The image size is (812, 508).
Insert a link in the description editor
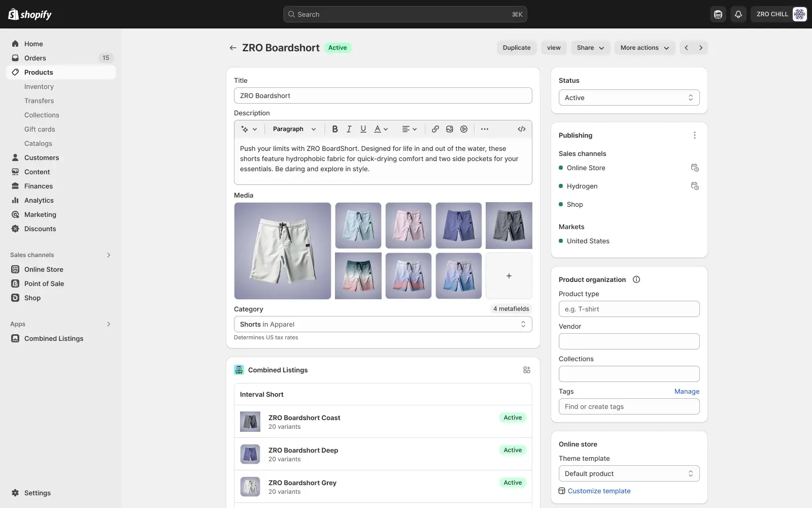click(435, 129)
